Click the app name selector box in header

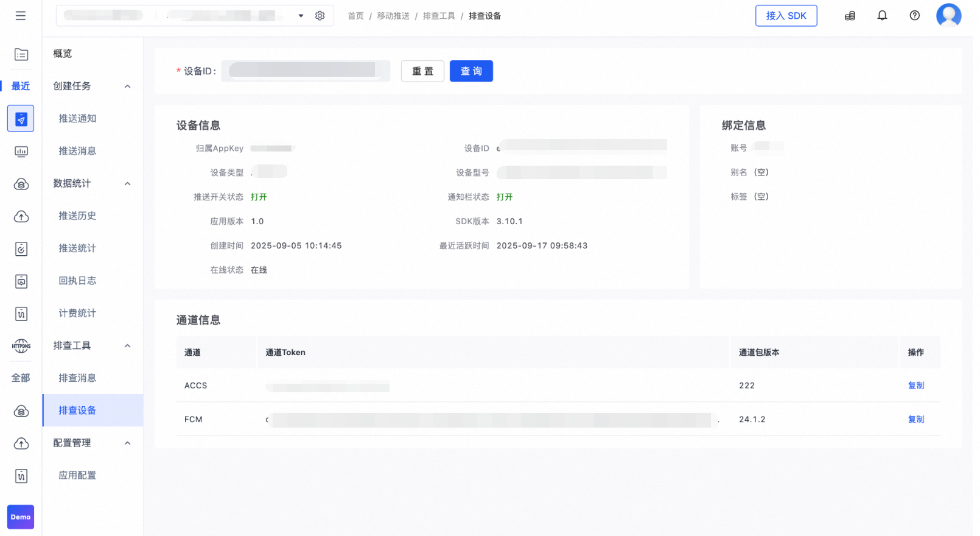click(x=195, y=16)
